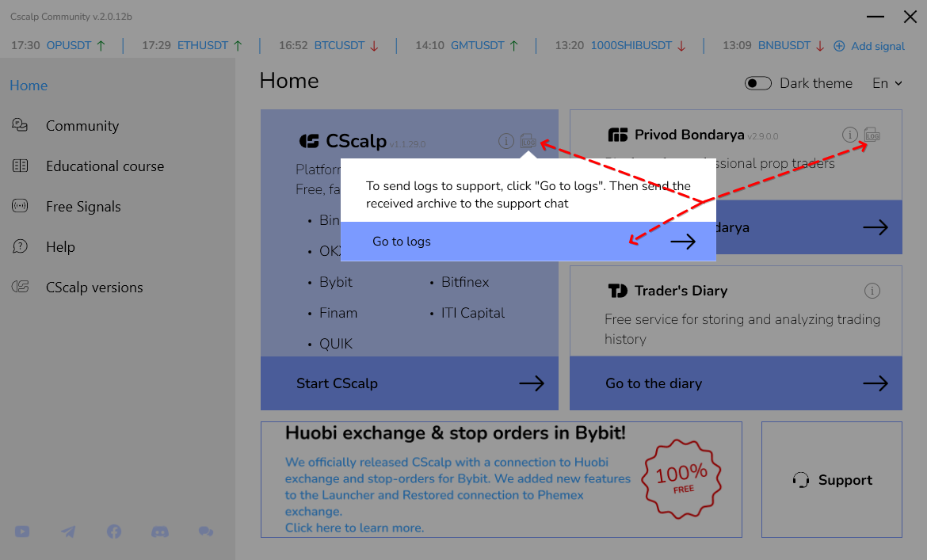Open the Telegram social icon

pos(68,531)
